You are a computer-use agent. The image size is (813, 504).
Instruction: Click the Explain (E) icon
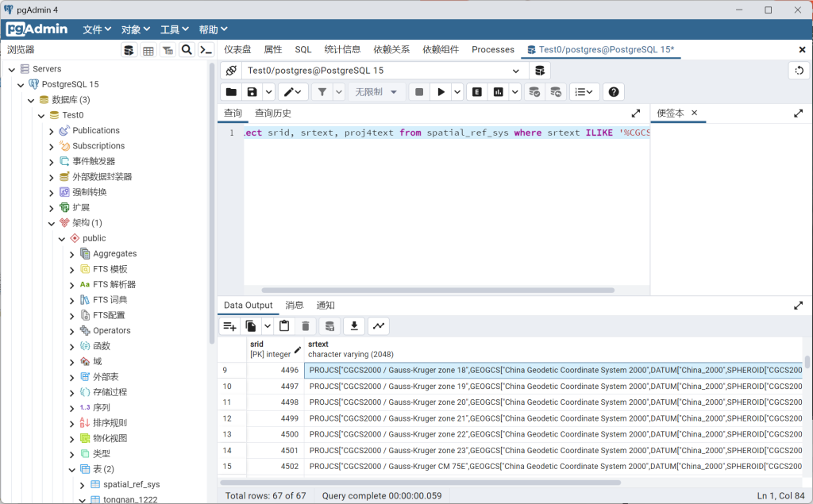477,92
